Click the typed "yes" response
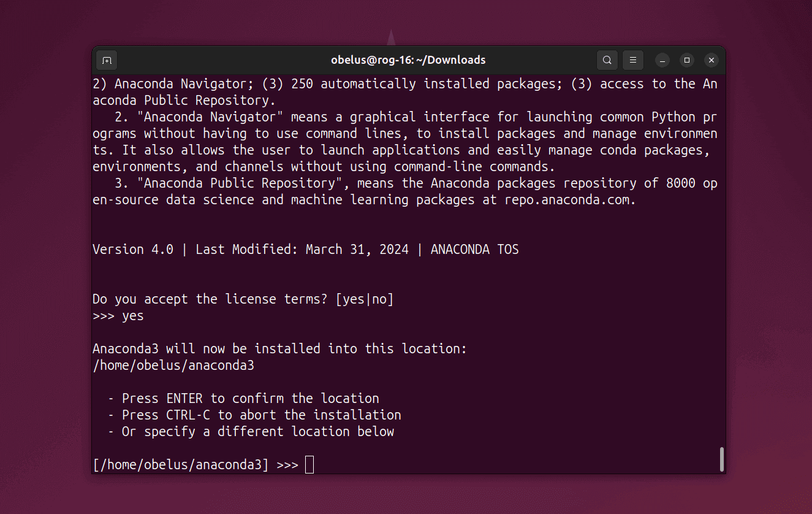Screen dimensions: 812x514 pos(133,316)
